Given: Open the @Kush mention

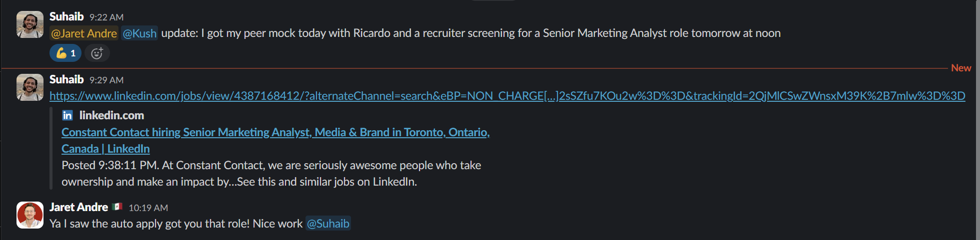Looking at the screenshot, I should tap(139, 33).
